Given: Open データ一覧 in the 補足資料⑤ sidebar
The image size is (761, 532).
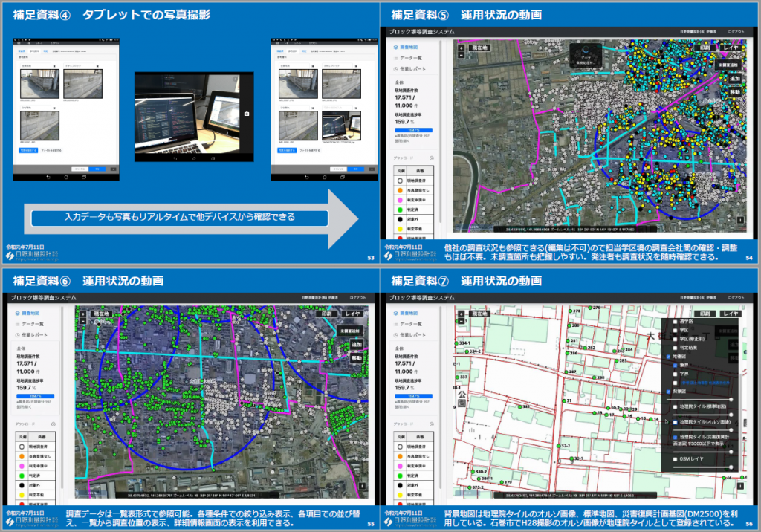Looking at the screenshot, I should tap(411, 57).
